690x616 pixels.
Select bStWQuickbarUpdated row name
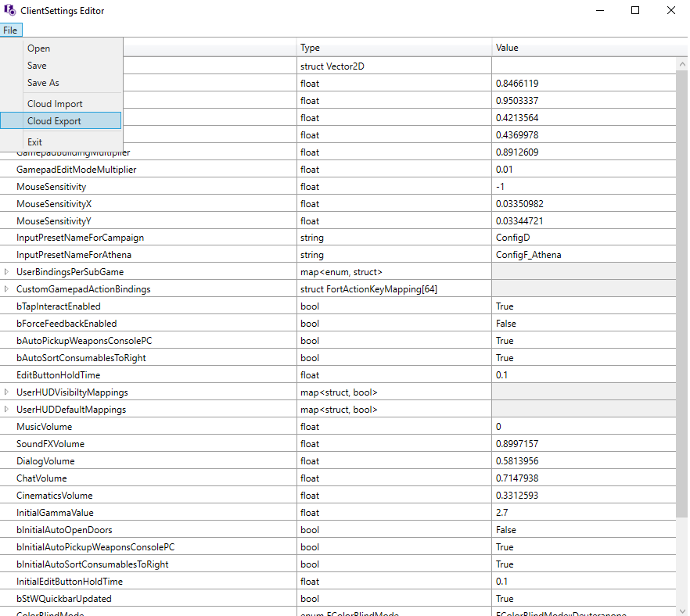coord(64,599)
